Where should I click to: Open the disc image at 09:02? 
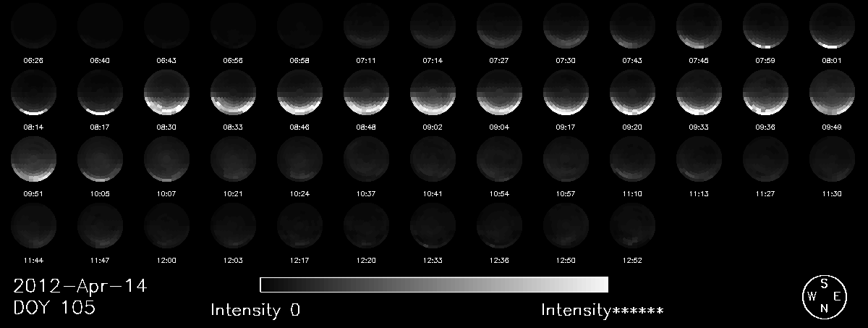[433, 93]
